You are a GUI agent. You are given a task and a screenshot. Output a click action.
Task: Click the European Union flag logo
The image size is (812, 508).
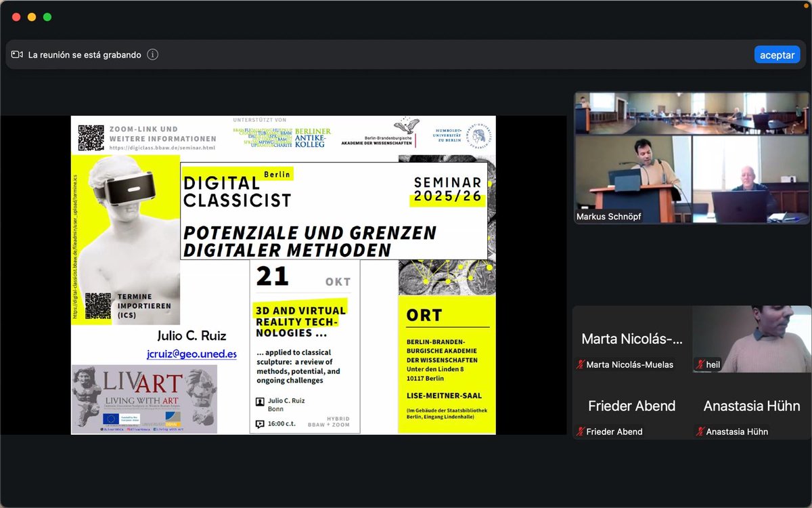[x=112, y=419]
